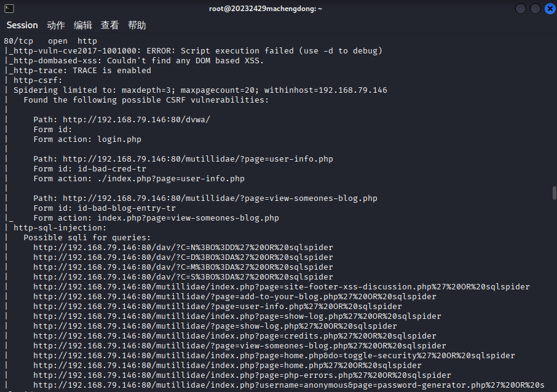Maximize the terminal window
The width and height of the screenshot is (557, 392).
click(535, 9)
